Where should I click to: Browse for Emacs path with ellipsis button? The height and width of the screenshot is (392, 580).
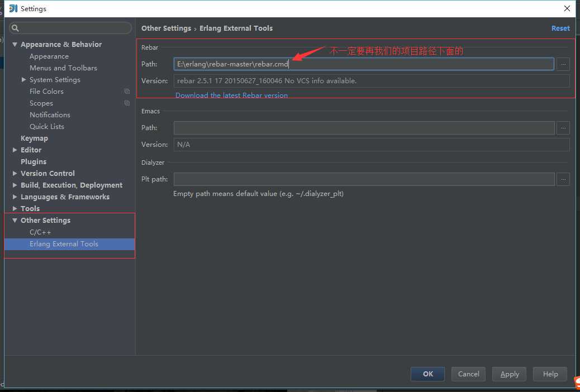coord(563,128)
